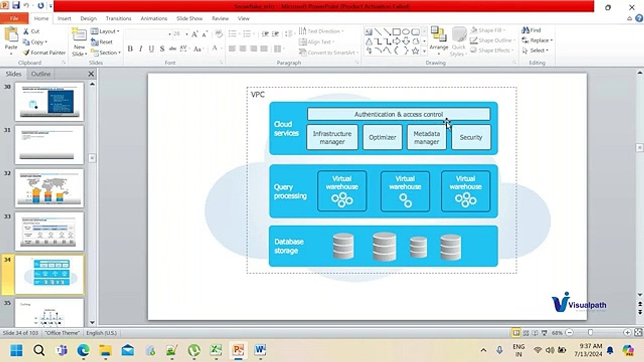Viewport: 644px width, 362px height.
Task: Select the Right Arrow shape
Action: click(396, 41)
